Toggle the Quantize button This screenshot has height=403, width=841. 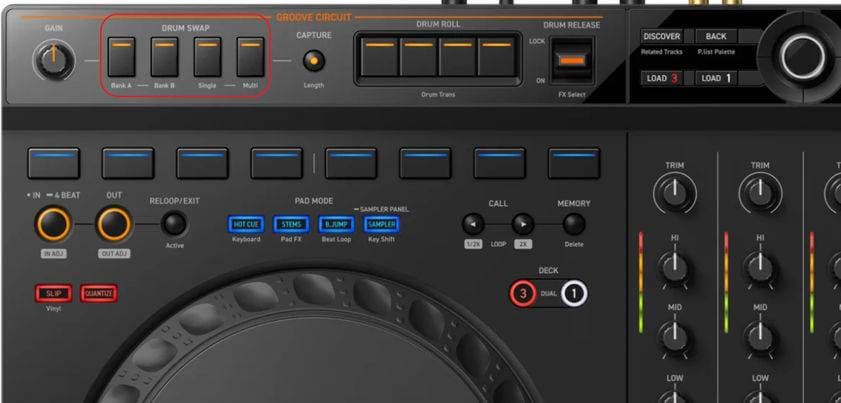[99, 293]
